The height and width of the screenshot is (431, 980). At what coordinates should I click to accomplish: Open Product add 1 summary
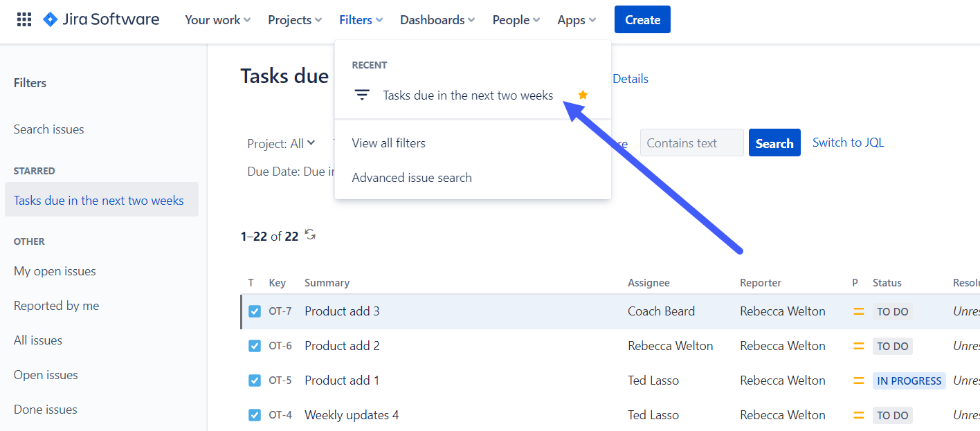click(x=342, y=380)
